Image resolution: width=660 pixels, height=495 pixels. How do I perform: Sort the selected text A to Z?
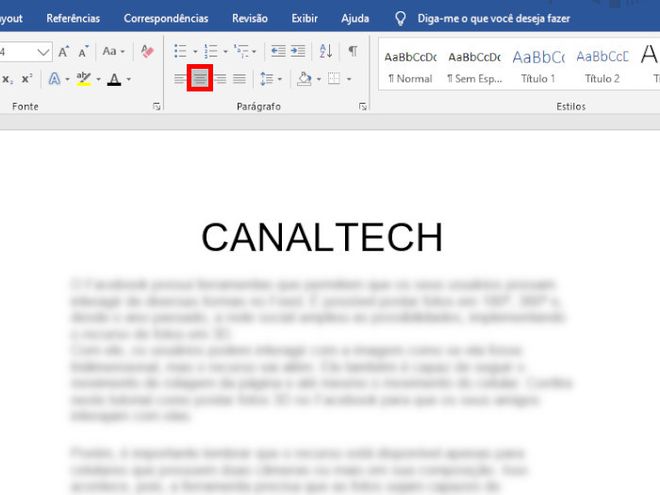tap(325, 51)
